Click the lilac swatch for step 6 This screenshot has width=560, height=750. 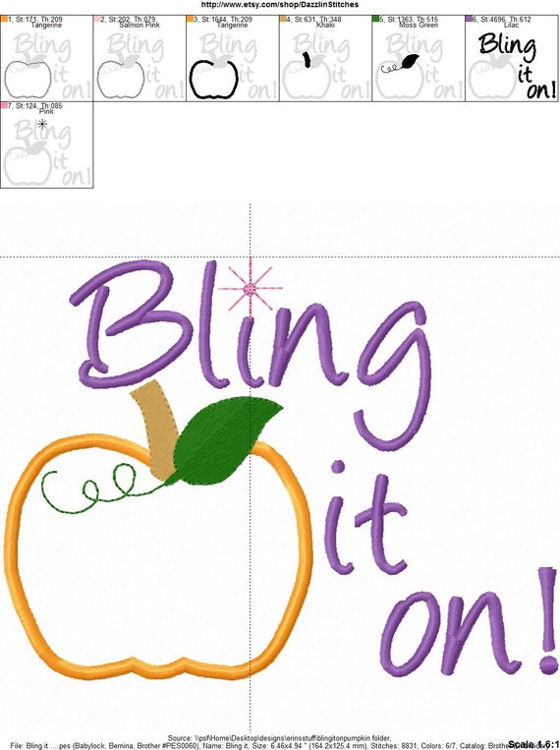click(470, 19)
